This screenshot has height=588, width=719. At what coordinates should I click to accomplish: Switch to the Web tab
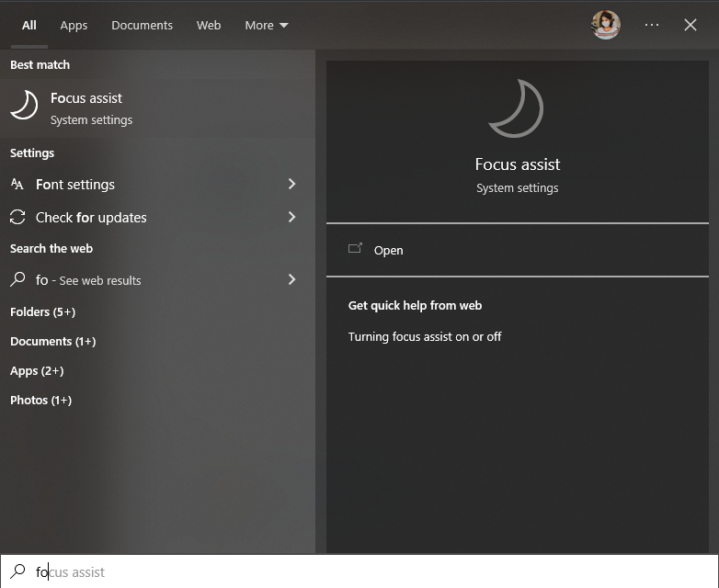(209, 25)
